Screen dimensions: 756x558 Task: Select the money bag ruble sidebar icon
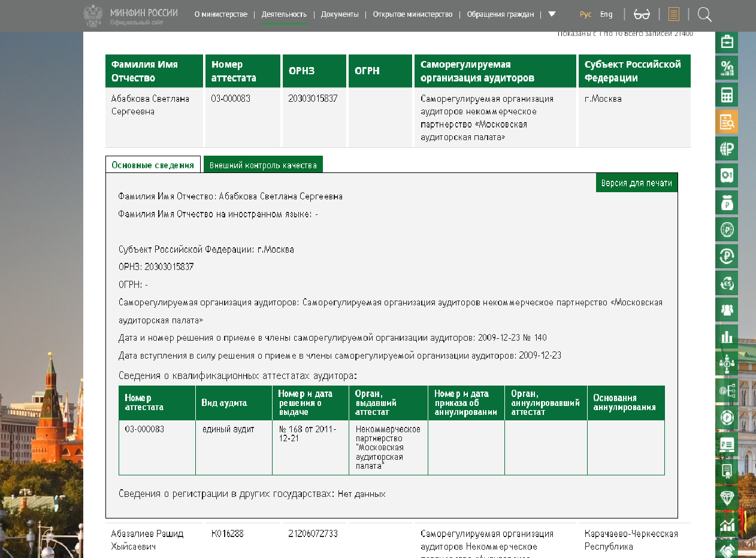coord(727,202)
